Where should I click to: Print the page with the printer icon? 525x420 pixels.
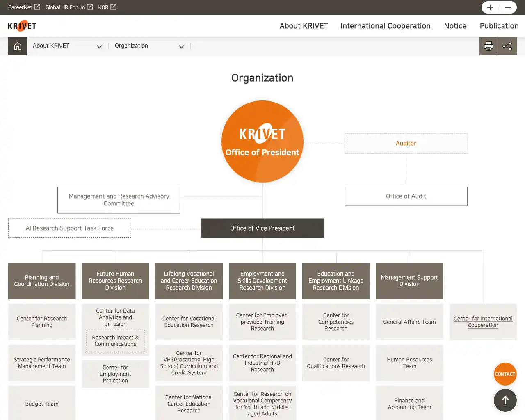coord(488,46)
